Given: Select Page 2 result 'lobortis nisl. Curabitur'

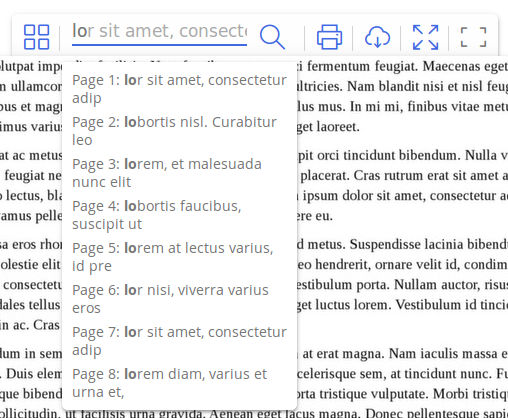Looking at the screenshot, I should [180, 131].
